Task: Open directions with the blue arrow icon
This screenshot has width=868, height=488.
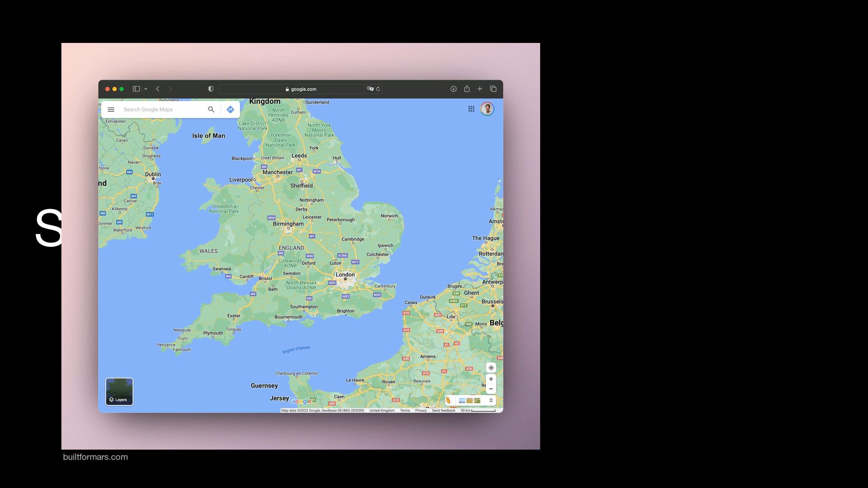Action: pos(231,109)
